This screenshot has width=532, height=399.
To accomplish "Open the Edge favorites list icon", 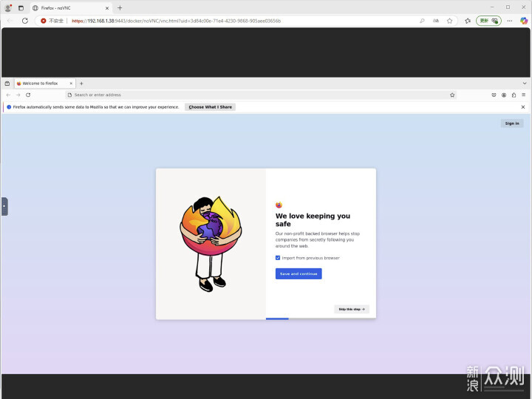I will click(468, 21).
